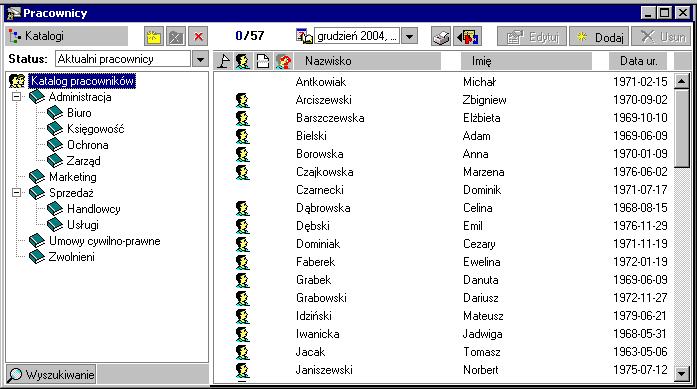Image resolution: width=697 pixels, height=389 pixels.
Task: Collapse the Administracja tree node
Action: coord(16,96)
